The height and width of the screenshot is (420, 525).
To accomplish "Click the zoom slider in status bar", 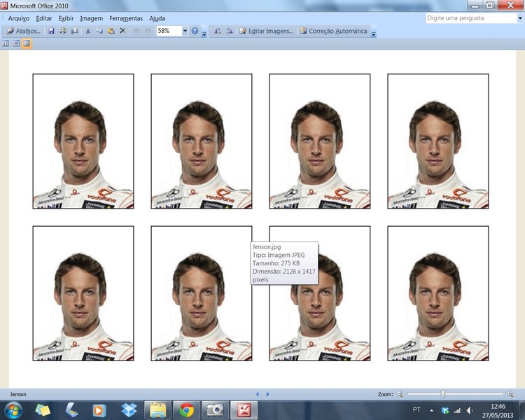I will (442, 394).
